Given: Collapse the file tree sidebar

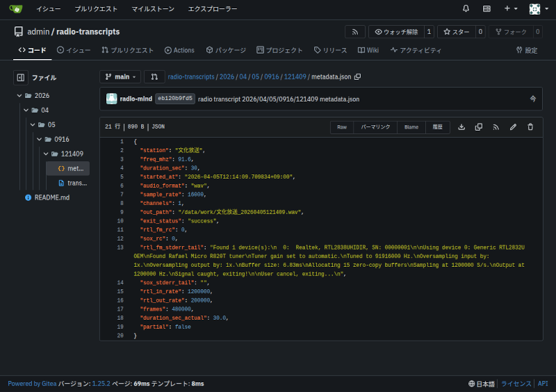Looking at the screenshot, I should (x=21, y=77).
